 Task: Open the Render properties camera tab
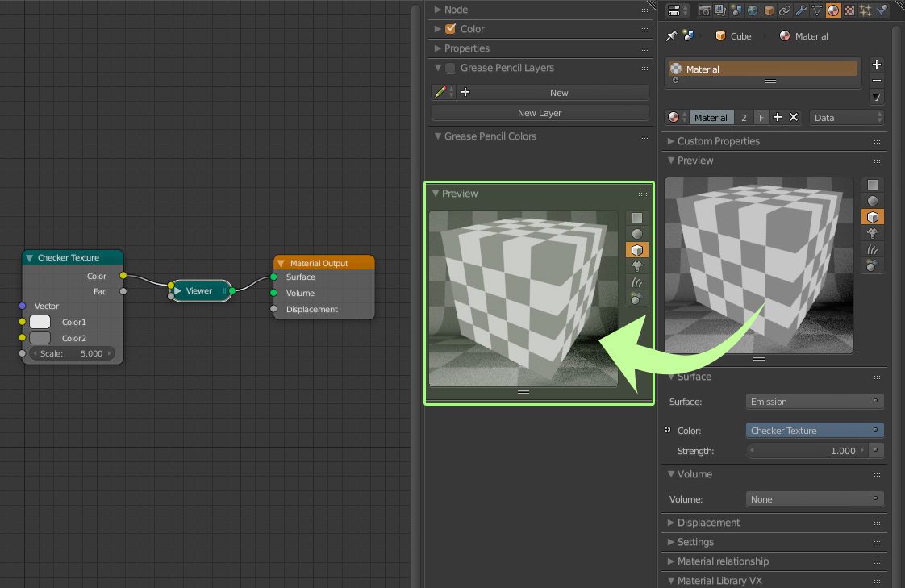(704, 10)
